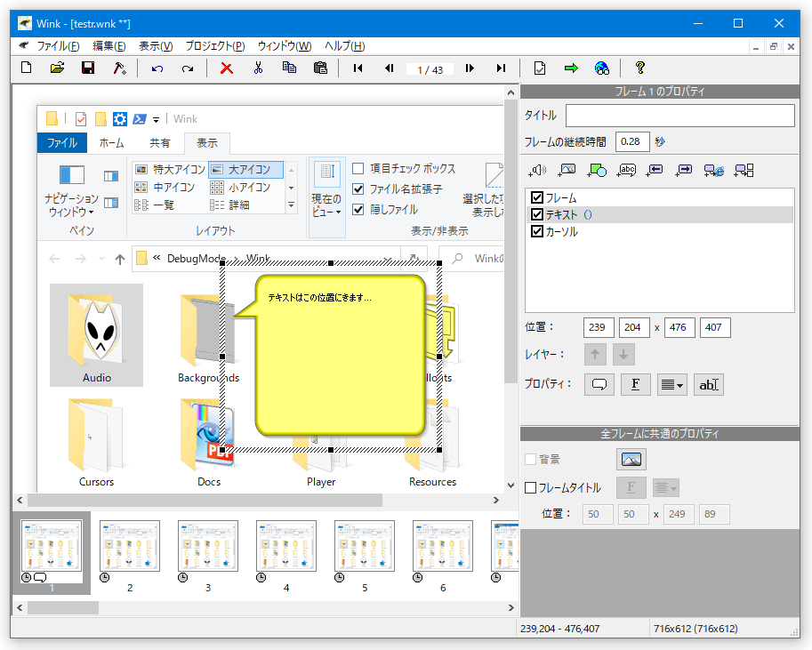812x650 pixels.
Task: Redo the last undone action
Action: point(188,68)
